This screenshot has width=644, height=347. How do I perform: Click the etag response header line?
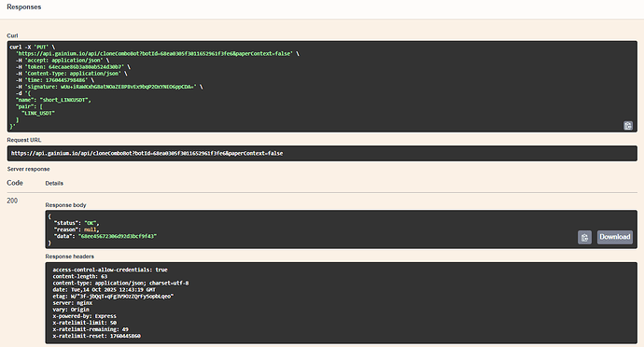coord(113,296)
